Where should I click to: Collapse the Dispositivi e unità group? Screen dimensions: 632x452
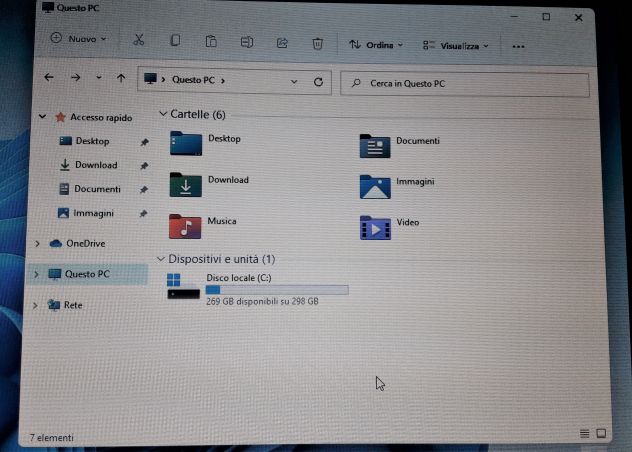point(160,259)
